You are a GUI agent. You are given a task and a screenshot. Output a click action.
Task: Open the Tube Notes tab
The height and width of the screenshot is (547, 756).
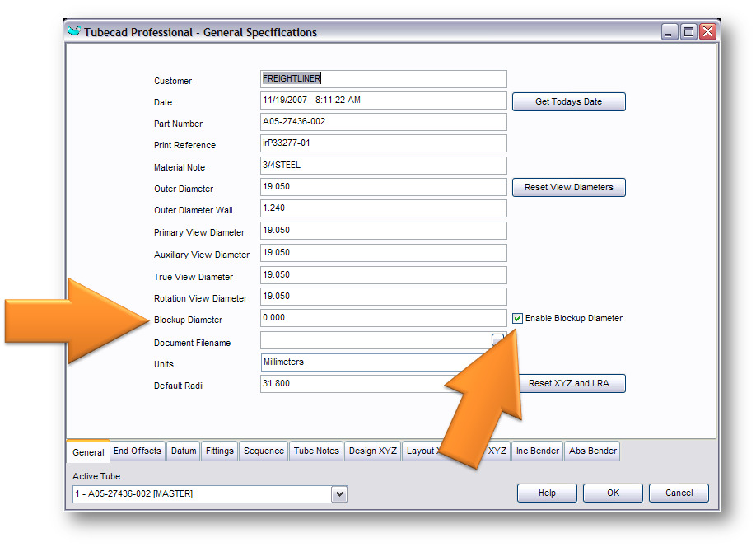pos(316,451)
